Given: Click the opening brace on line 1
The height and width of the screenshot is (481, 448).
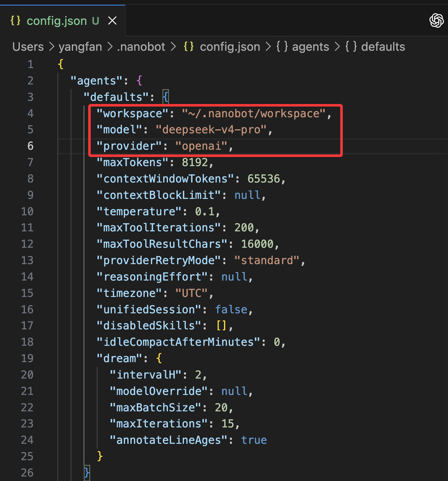Looking at the screenshot, I should coord(60,64).
